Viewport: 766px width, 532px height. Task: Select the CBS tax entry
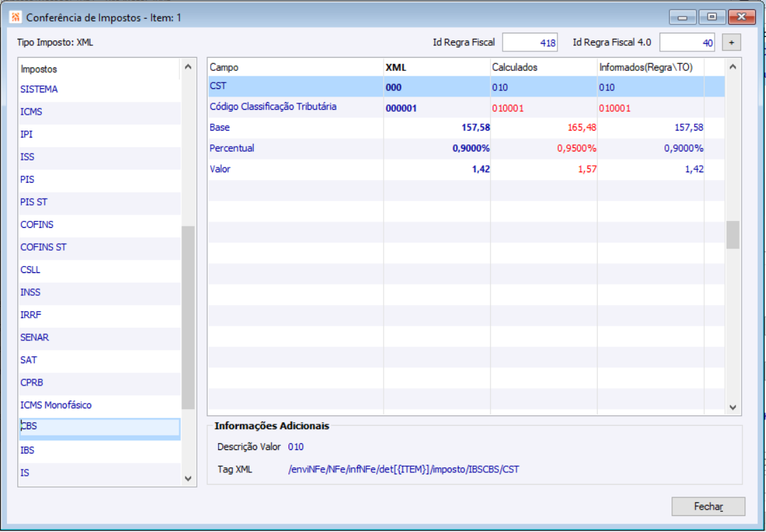pyautogui.click(x=99, y=428)
